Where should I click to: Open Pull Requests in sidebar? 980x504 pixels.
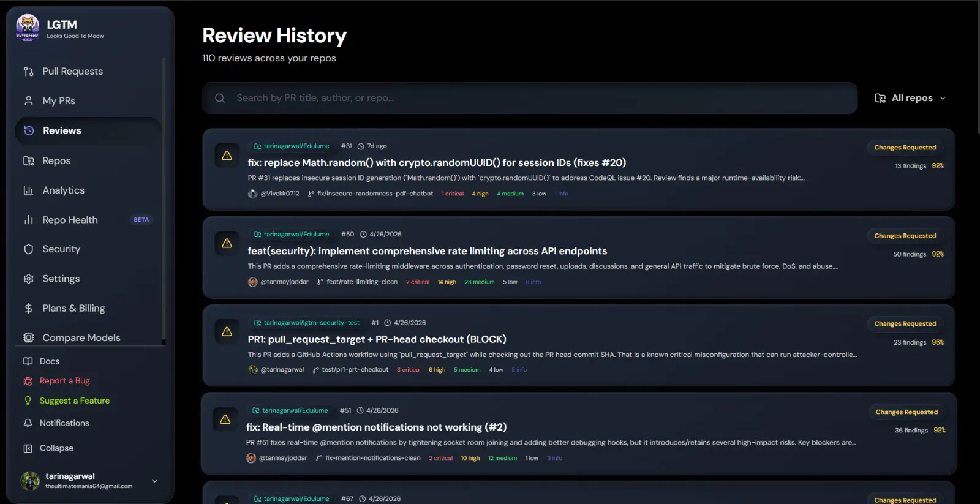tap(88, 71)
